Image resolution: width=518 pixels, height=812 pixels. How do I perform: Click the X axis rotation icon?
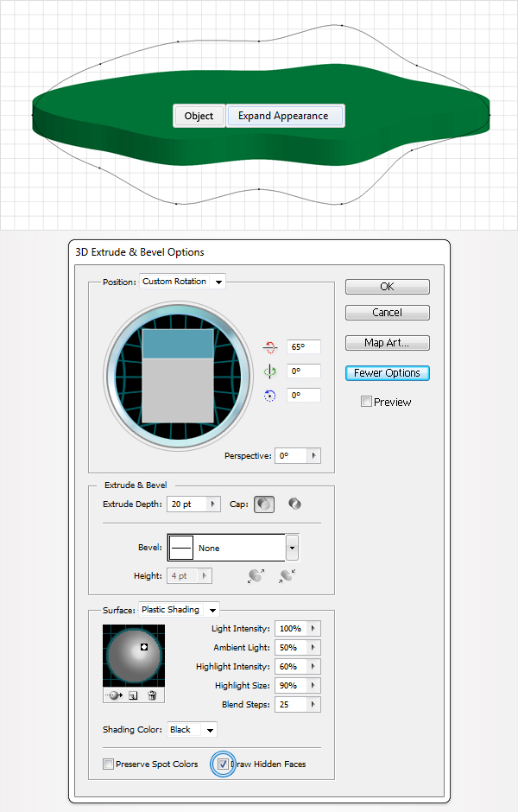pyautogui.click(x=269, y=347)
